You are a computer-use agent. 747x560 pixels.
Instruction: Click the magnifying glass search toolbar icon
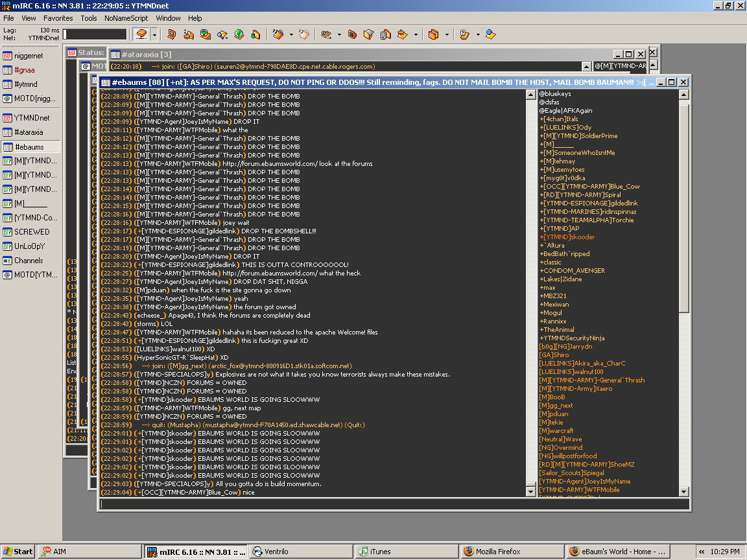click(x=222, y=34)
